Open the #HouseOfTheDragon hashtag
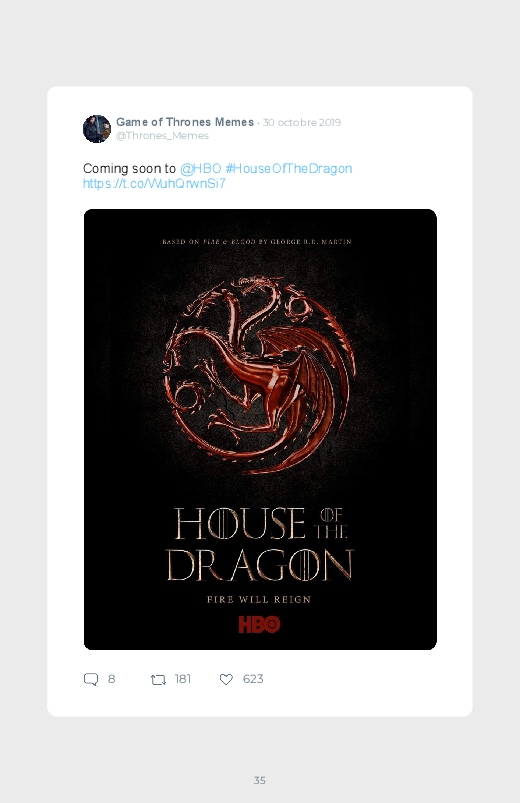The width and height of the screenshot is (520, 803). 288,168
